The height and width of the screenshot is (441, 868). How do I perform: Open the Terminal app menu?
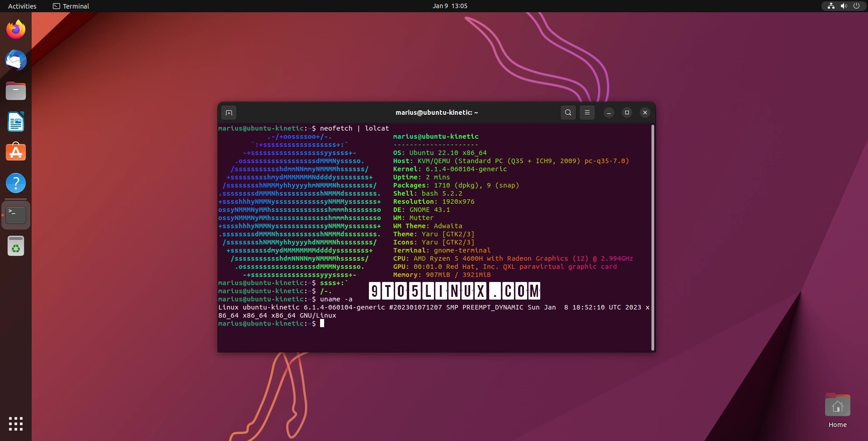pos(71,6)
